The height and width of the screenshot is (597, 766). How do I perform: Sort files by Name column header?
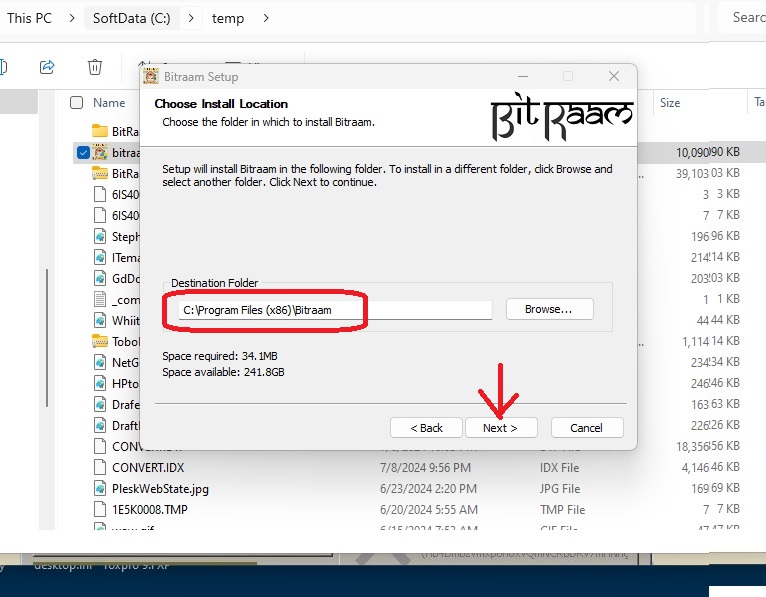109,103
